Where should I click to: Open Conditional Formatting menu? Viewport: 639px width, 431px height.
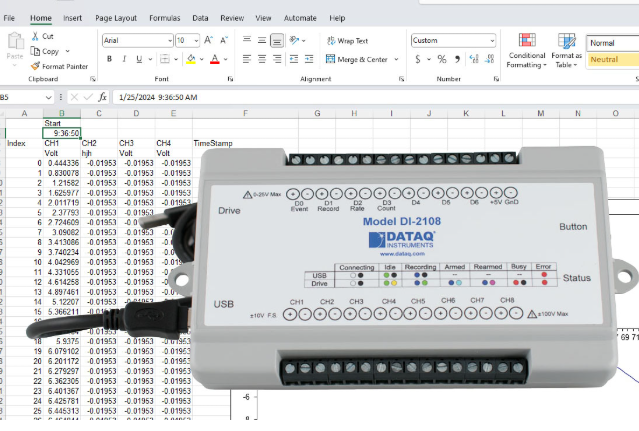pyautogui.click(x=527, y=51)
